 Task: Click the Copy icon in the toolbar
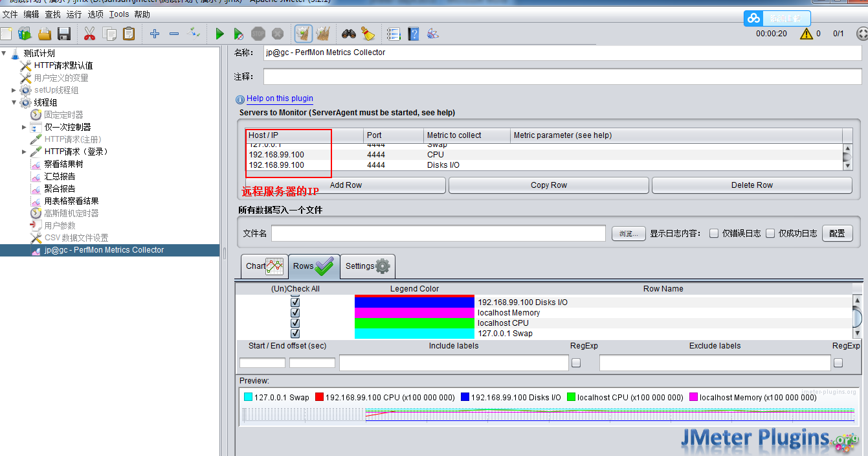pos(110,34)
